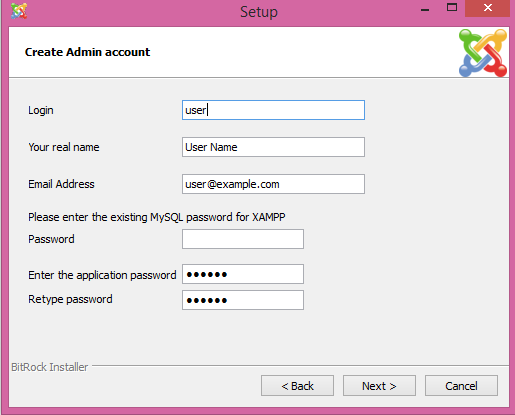Click into the Your real name field

coord(273,147)
